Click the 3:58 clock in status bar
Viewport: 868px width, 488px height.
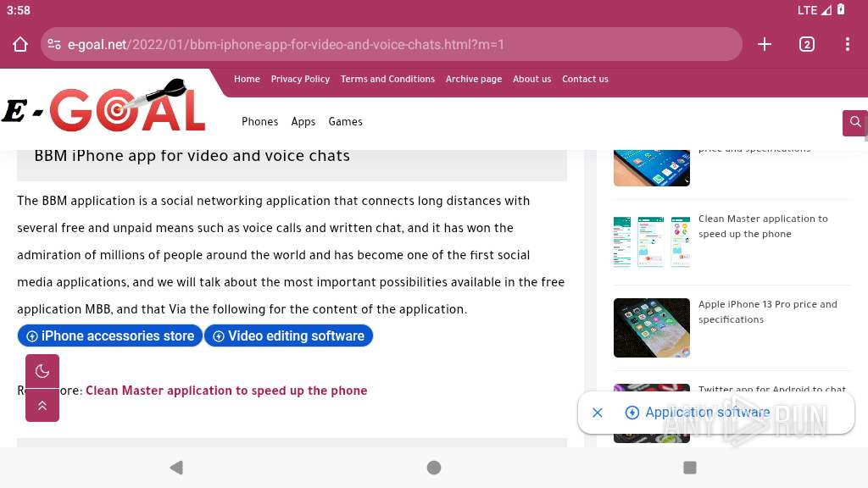19,10
